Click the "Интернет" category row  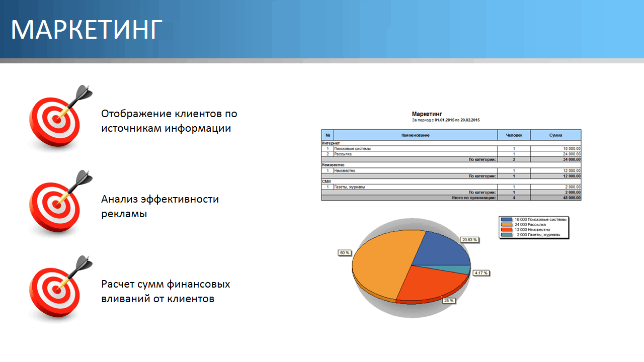click(451, 143)
